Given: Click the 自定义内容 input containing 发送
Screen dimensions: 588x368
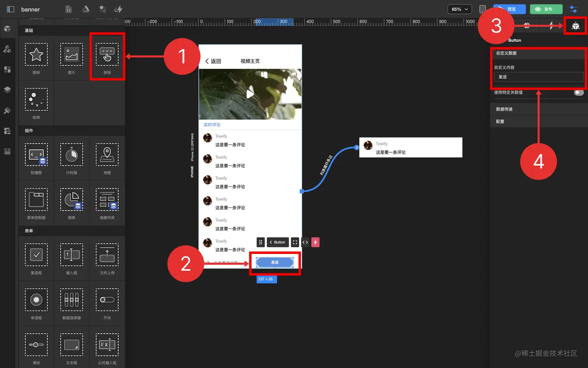Looking at the screenshot, I should (539, 77).
